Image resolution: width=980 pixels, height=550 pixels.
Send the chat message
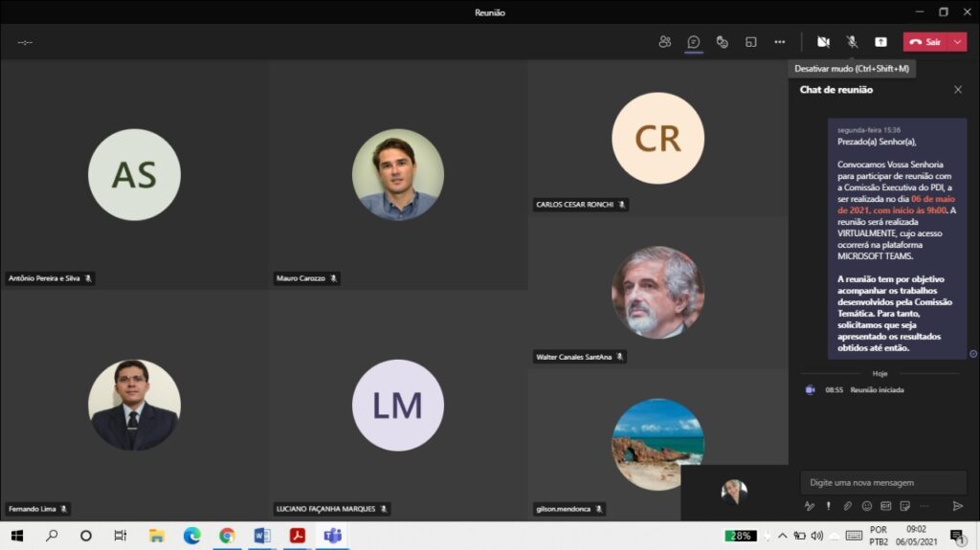957,506
